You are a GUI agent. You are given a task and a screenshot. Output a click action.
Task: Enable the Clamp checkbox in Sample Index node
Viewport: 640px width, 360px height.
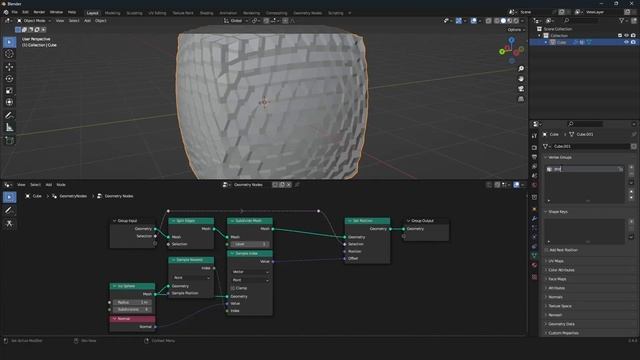[x=233, y=288]
